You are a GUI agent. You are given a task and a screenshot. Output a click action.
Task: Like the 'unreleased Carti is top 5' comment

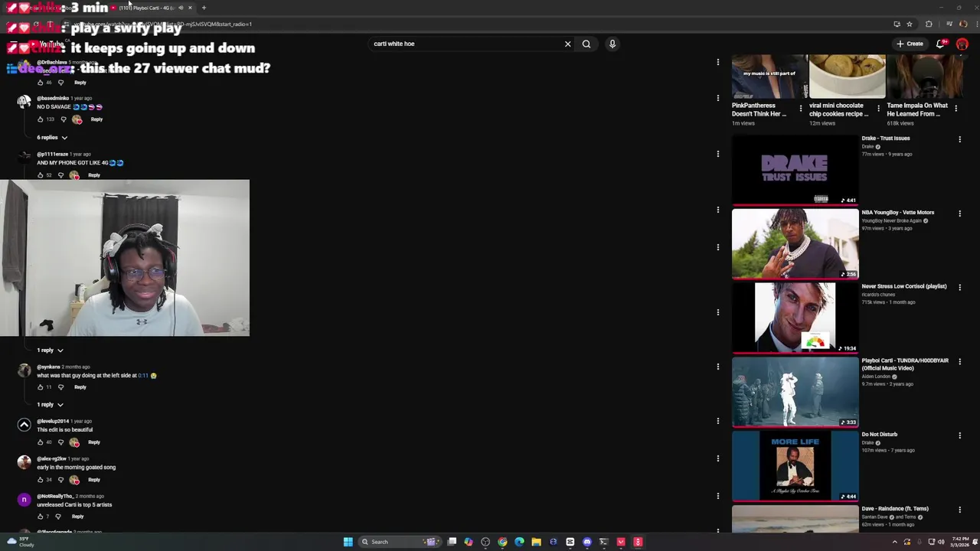[x=41, y=517]
